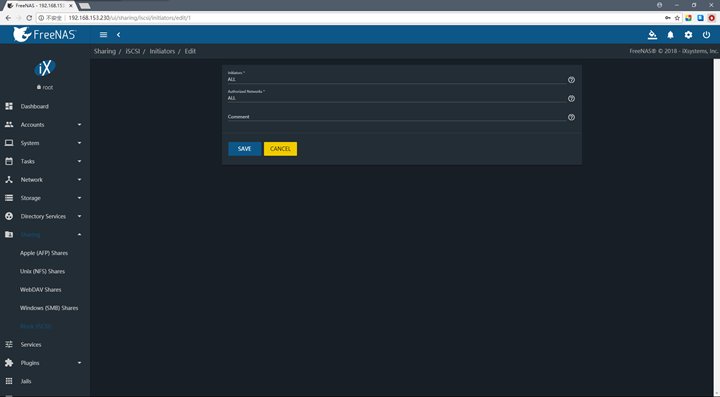Collapse sidebar with the left chevron
720x397 pixels.
118,34
